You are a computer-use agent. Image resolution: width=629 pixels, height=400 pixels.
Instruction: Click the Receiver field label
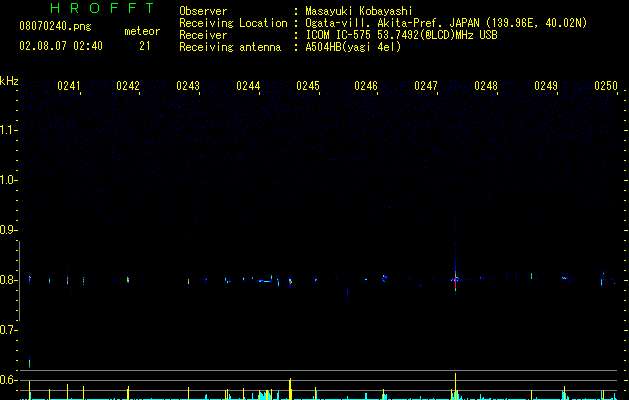click(x=203, y=35)
